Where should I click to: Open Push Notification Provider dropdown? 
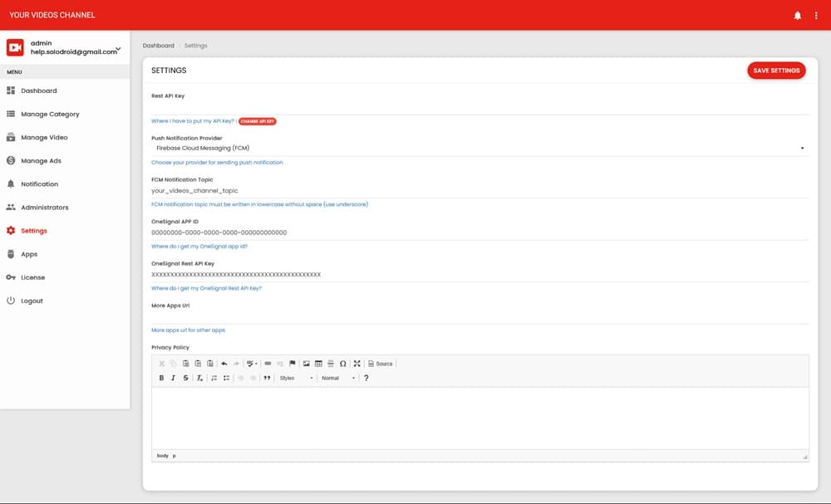479,148
